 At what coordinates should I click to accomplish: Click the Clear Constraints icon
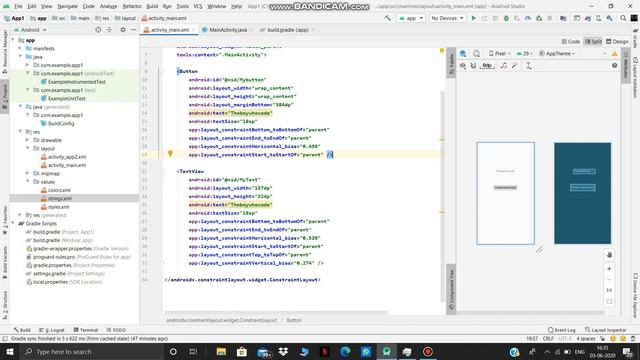point(504,65)
